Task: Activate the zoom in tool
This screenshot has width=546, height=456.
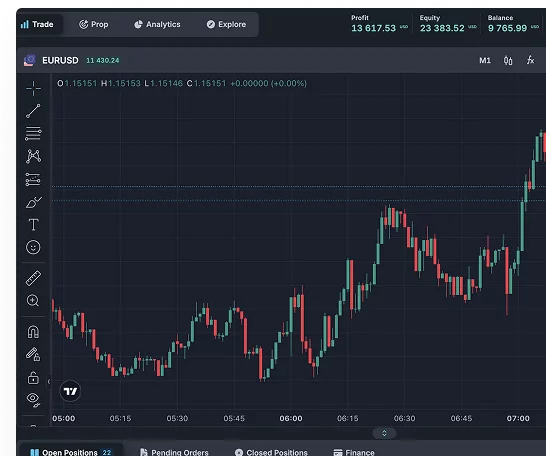Action: (x=33, y=301)
